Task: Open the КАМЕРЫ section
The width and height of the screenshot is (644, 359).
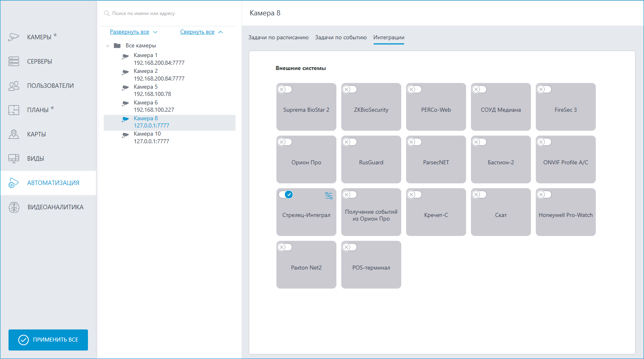Action: (48, 37)
